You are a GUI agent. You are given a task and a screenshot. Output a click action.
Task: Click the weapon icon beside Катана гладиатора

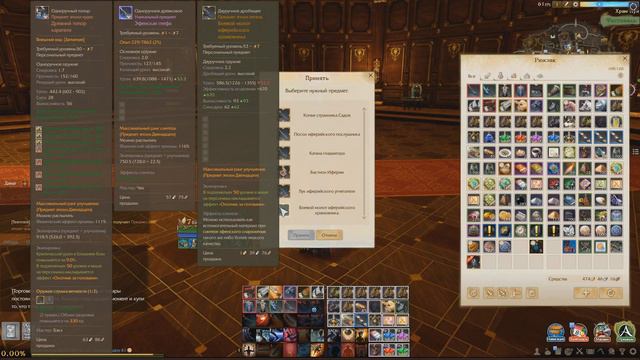pyautogui.click(x=284, y=153)
